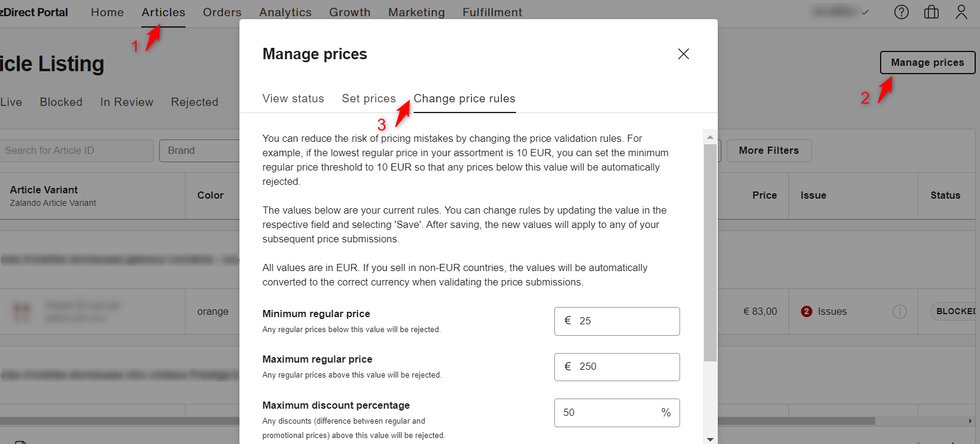Click the info icon next to Issues
The width and height of the screenshot is (980, 444).
[x=899, y=311]
